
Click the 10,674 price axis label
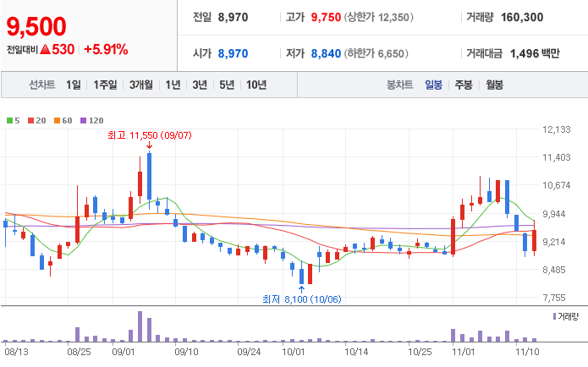click(x=557, y=185)
